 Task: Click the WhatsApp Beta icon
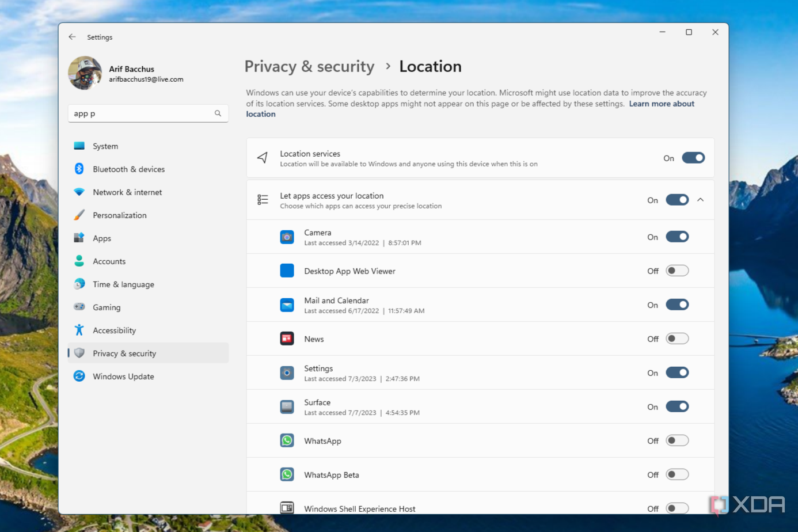coord(287,475)
